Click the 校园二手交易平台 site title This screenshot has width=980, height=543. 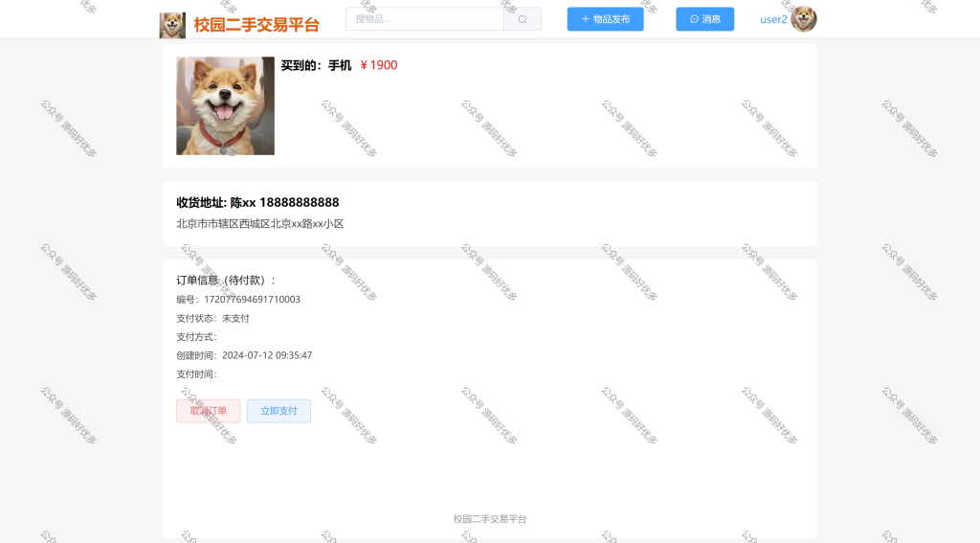tap(256, 25)
